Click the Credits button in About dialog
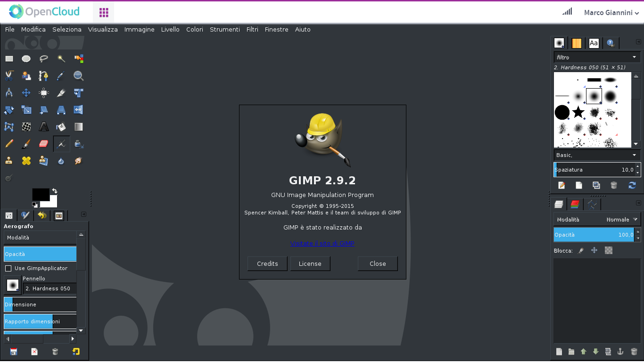The image size is (644, 362). 267,263
